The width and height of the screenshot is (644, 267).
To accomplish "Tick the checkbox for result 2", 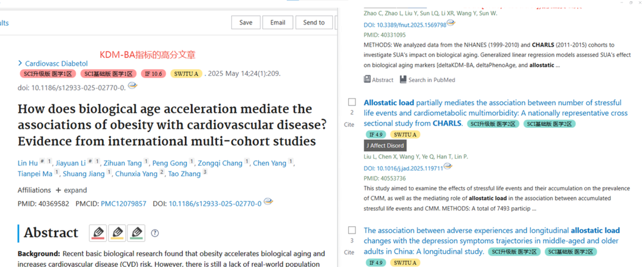I will [352, 102].
